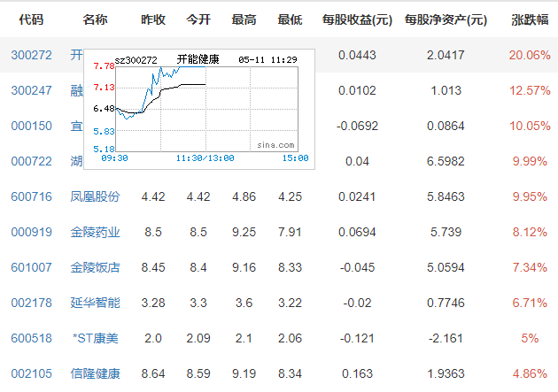
Task: Open stock code 000722 link
Action: tap(31, 161)
